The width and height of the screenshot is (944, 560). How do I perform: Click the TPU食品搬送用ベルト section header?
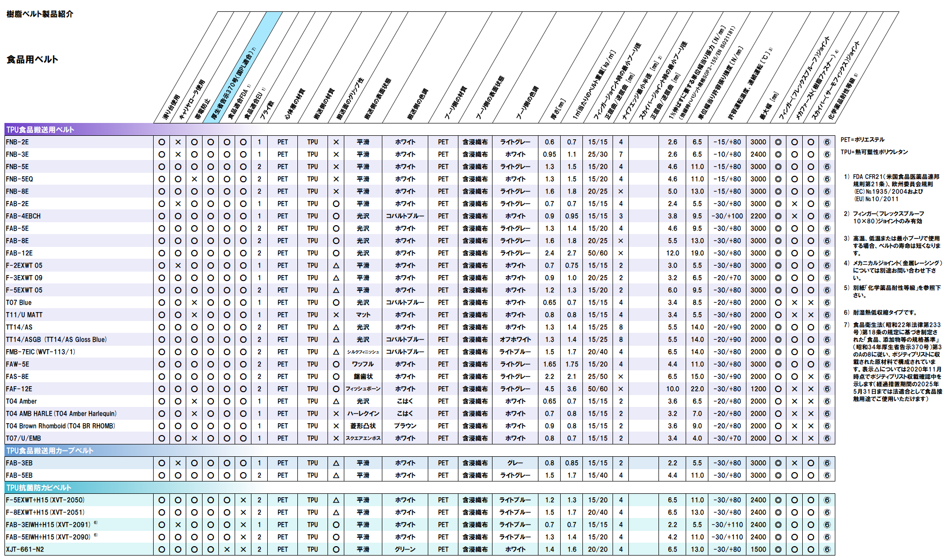(40, 130)
